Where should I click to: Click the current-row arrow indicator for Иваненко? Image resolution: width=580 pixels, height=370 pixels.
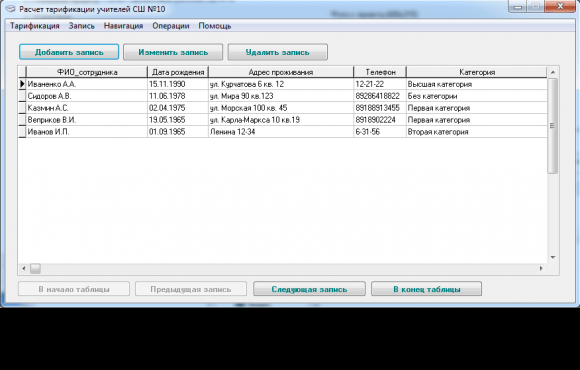click(x=22, y=84)
